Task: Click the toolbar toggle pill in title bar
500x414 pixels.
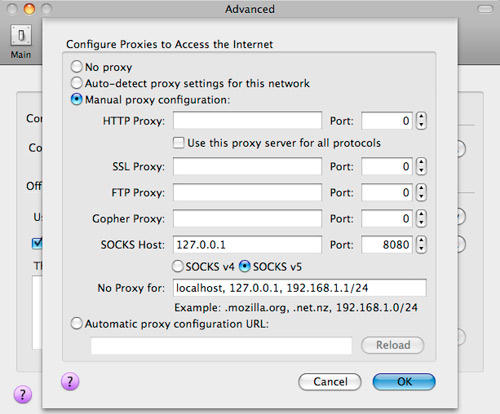Action: point(485,9)
